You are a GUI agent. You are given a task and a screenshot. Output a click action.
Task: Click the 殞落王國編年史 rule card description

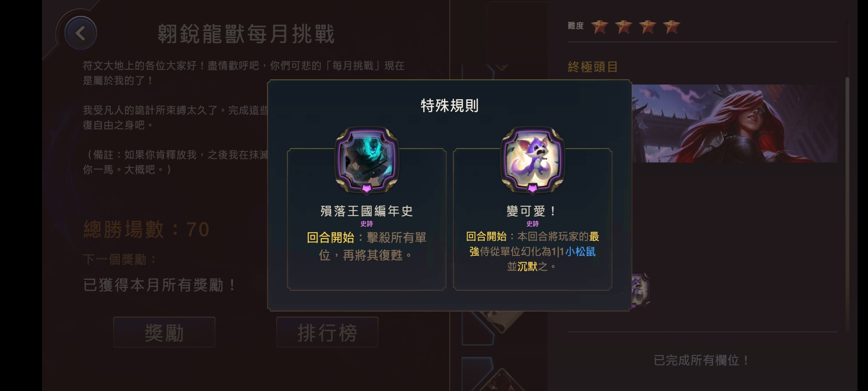(x=366, y=247)
